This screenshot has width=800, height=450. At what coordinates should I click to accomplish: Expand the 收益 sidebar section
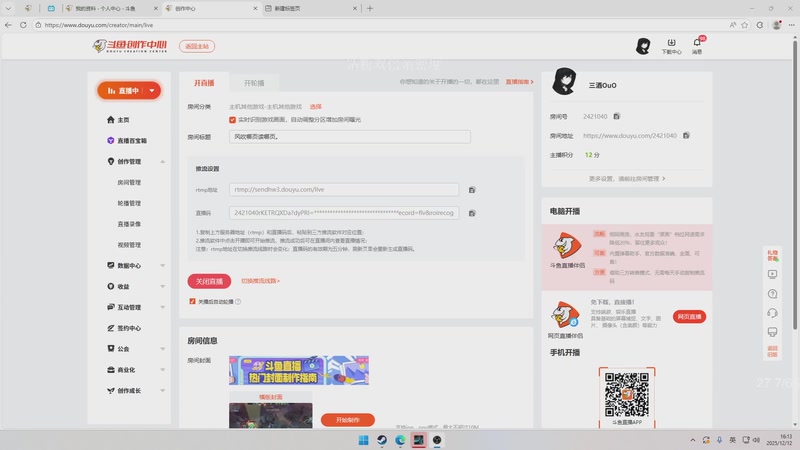(163, 287)
